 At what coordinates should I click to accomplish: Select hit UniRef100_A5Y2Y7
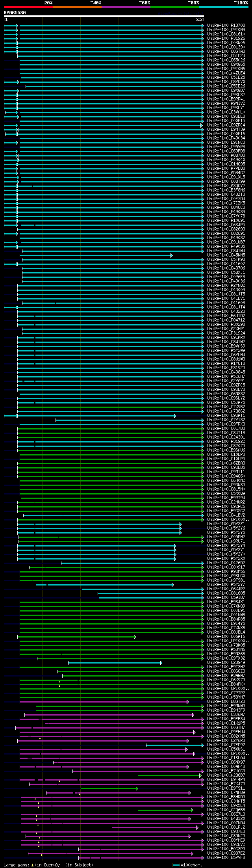(226, 585)
